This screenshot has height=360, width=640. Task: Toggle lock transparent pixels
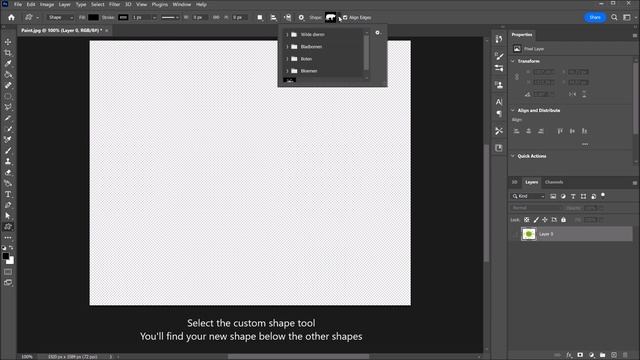coord(527,220)
